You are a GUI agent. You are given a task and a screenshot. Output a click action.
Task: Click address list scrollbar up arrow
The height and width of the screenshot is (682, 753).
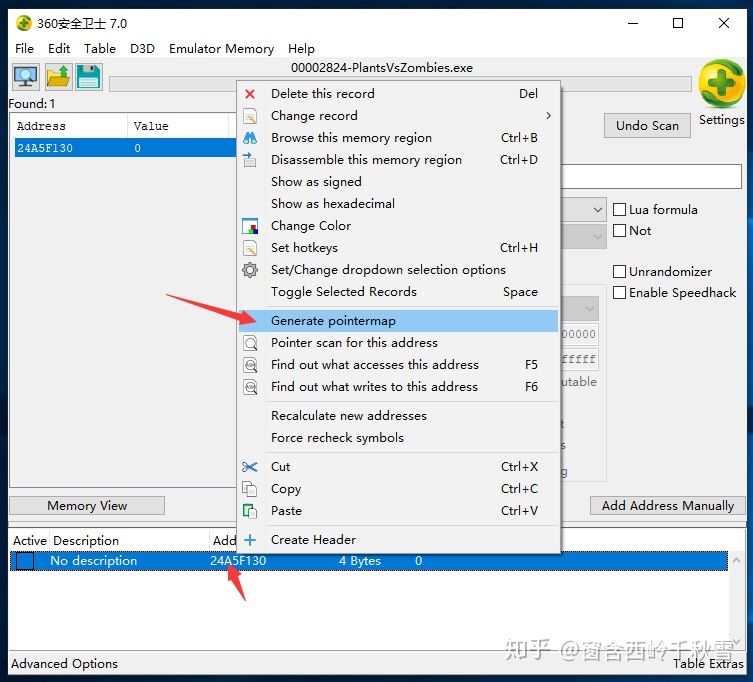pos(736,560)
